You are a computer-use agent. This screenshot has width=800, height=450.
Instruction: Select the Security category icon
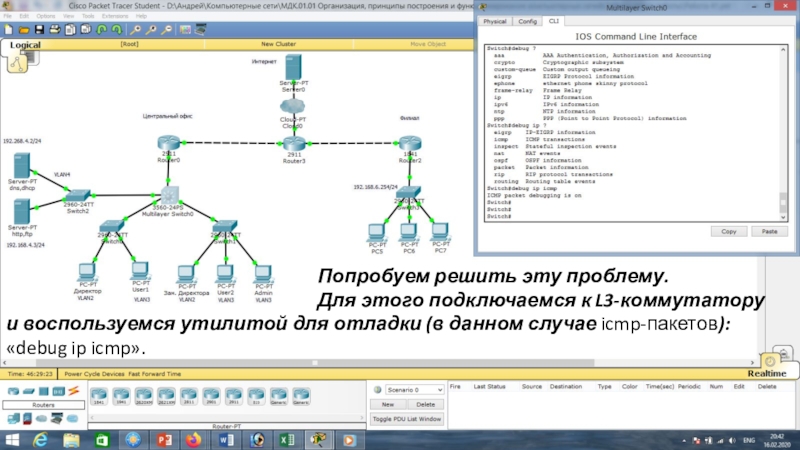28,419
